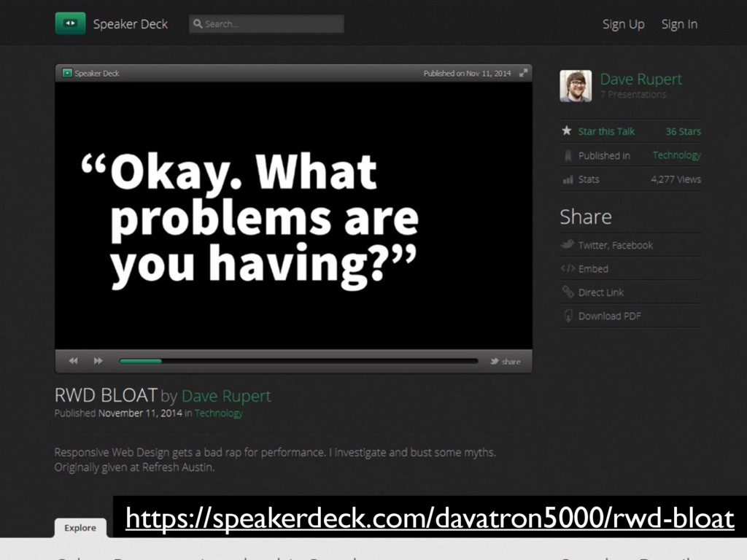This screenshot has height=560, width=747.
Task: Share via Twitter, Facebook option
Action: (x=616, y=245)
